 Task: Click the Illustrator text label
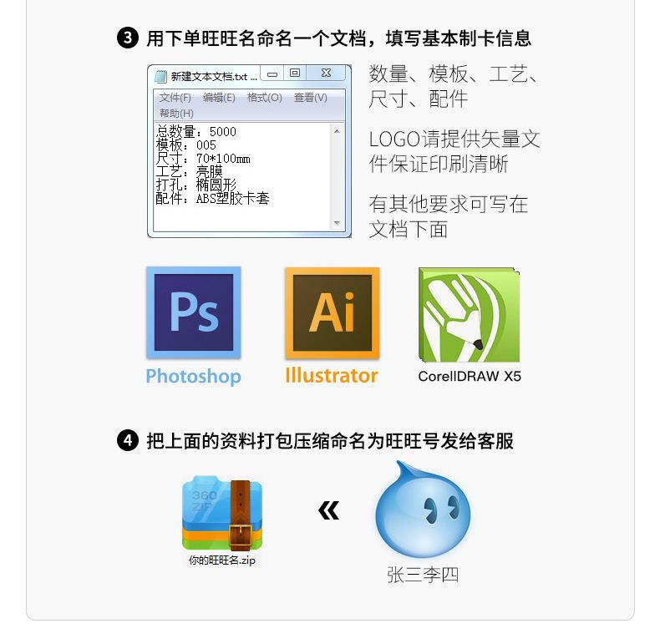tap(332, 375)
